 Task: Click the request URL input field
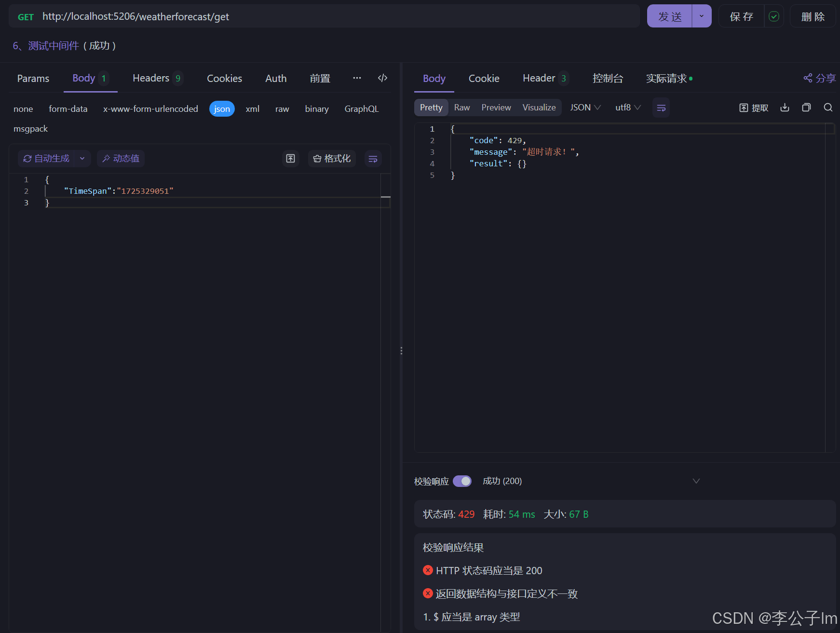338,16
